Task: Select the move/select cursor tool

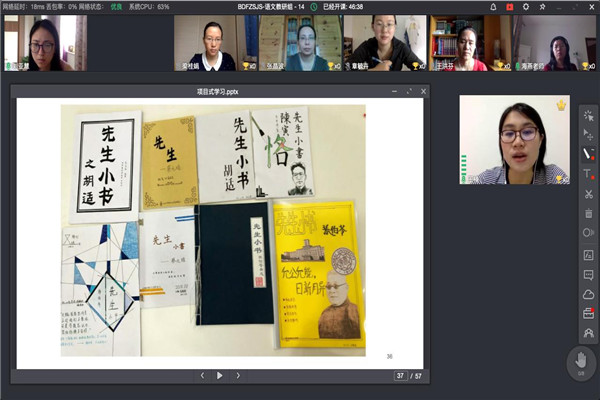Action: pos(589,134)
